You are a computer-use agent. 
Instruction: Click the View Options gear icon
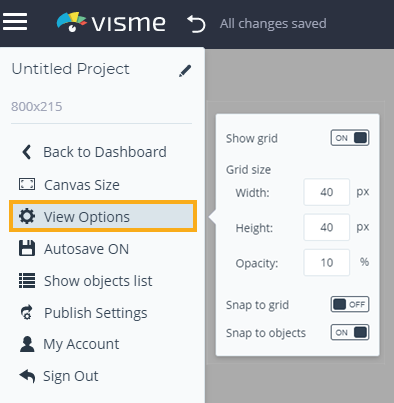click(27, 216)
